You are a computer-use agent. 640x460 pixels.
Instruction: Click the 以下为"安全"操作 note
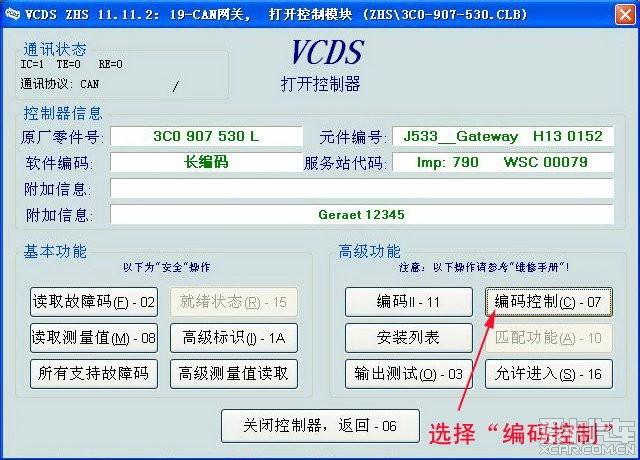167,267
